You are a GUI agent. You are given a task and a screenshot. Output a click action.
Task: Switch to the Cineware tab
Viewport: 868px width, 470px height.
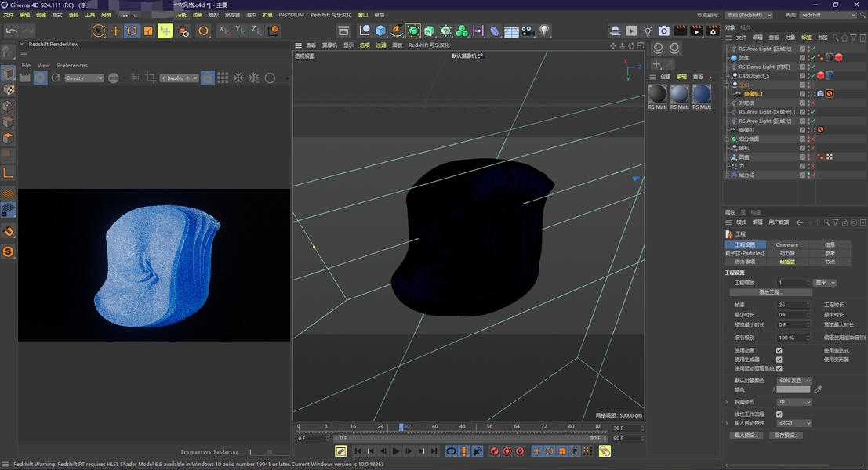coord(786,244)
